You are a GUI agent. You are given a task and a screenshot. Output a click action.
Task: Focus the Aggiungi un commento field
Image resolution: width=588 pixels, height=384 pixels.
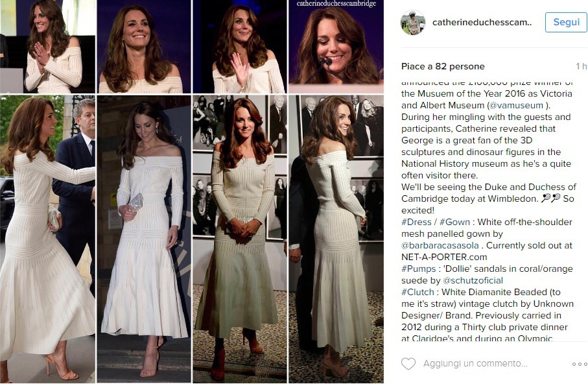(475, 364)
